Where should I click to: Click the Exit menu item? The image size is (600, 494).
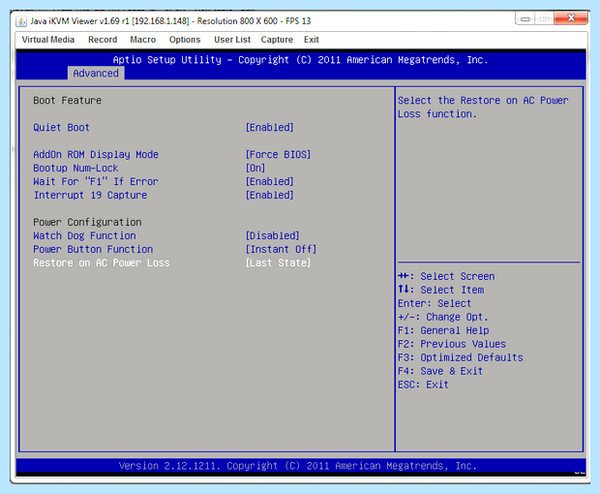pos(311,40)
